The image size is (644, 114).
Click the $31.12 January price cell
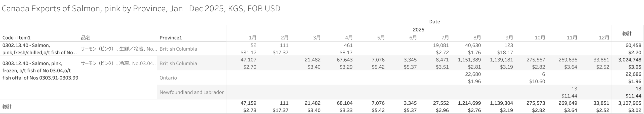[x=248, y=53]
